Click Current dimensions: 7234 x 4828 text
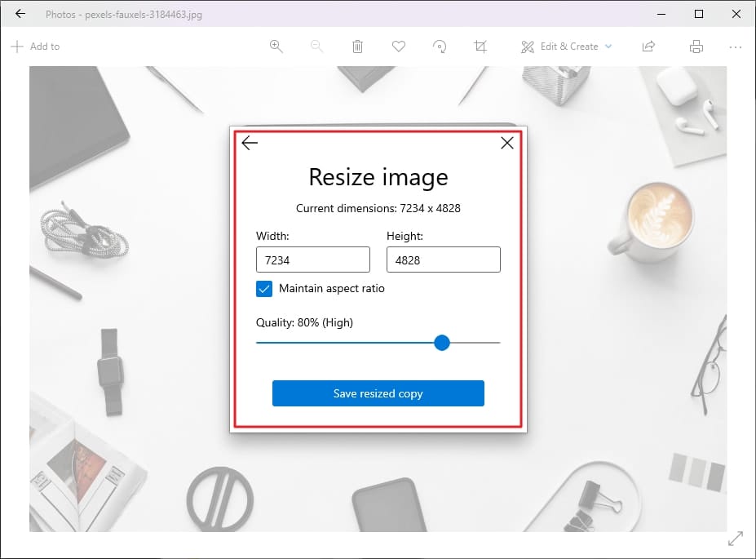The height and width of the screenshot is (559, 756). click(378, 208)
